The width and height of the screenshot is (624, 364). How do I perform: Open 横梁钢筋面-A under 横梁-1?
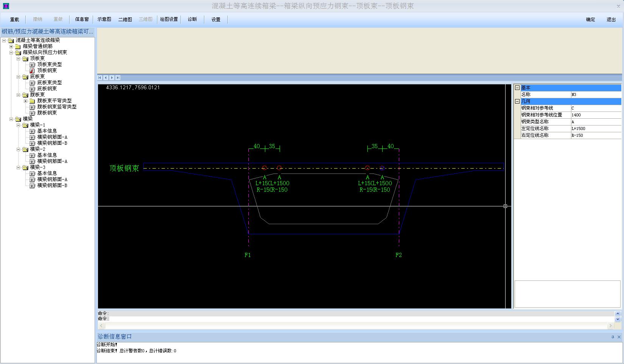52,137
